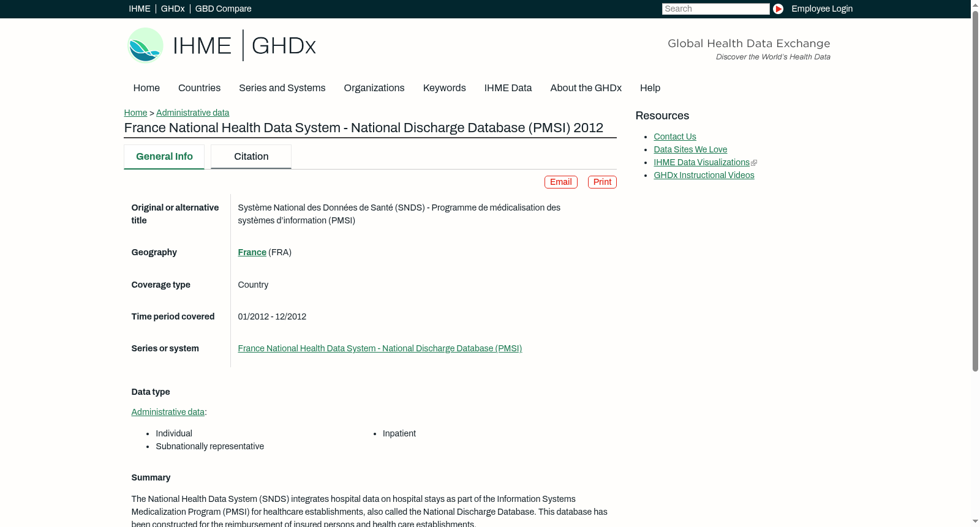The height and width of the screenshot is (527, 980).
Task: Open the Help menu
Action: [x=650, y=88]
